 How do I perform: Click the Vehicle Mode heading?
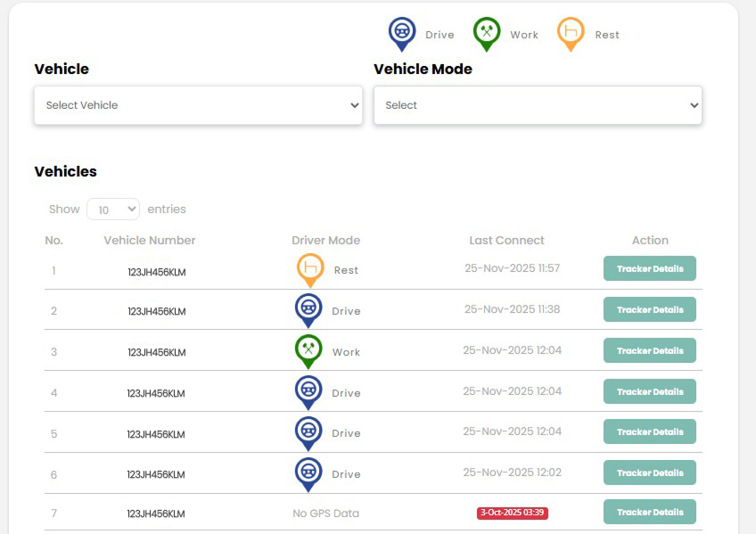423,69
